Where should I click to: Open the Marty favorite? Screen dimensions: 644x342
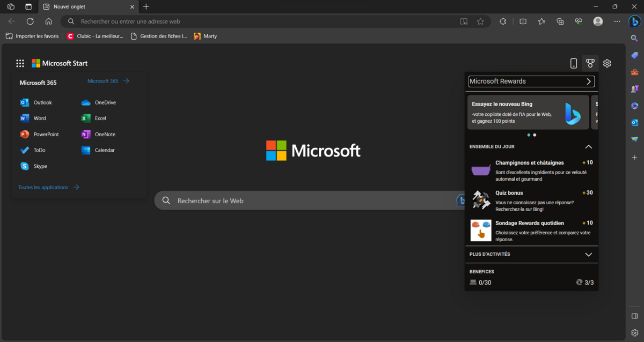pos(206,36)
